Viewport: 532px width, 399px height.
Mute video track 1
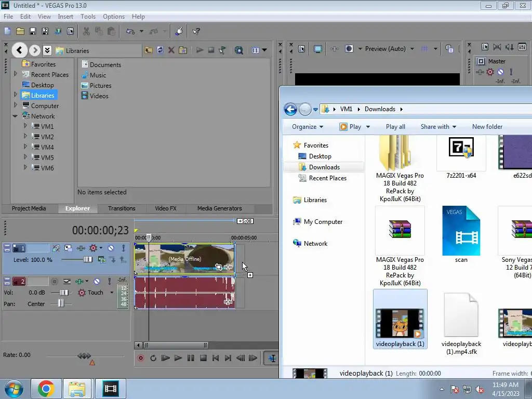[111, 248]
